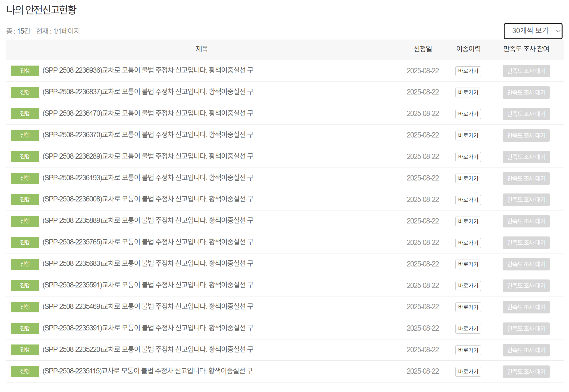Open the 30개씩 보기 dropdown
This screenshot has height=392, width=569.
coord(533,31)
